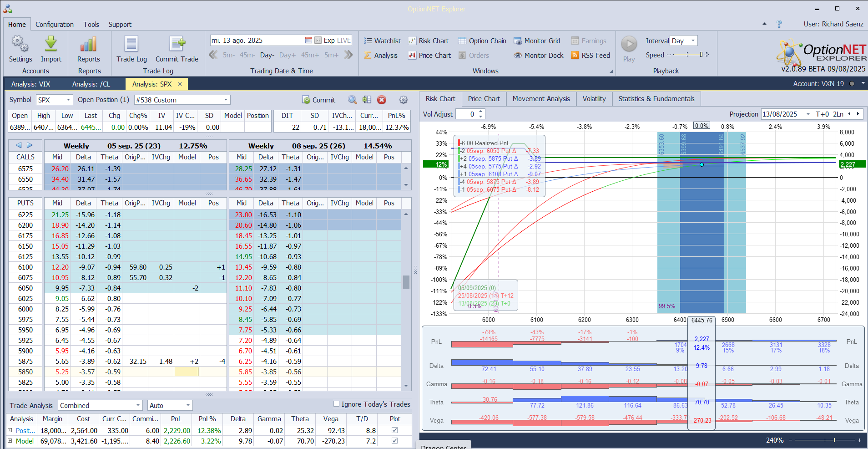Screen dimensions: 868x449
Task: Open the Monitor Grid window
Action: pos(537,41)
